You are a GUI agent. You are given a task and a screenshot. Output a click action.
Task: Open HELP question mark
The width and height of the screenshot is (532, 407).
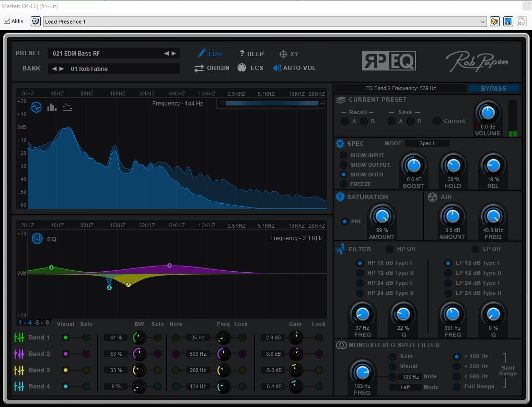[x=242, y=53]
